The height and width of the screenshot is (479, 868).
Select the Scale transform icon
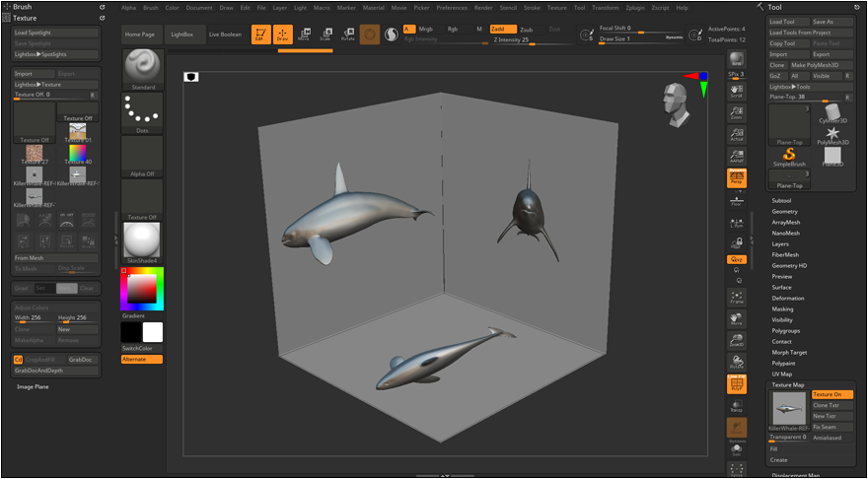tap(325, 34)
